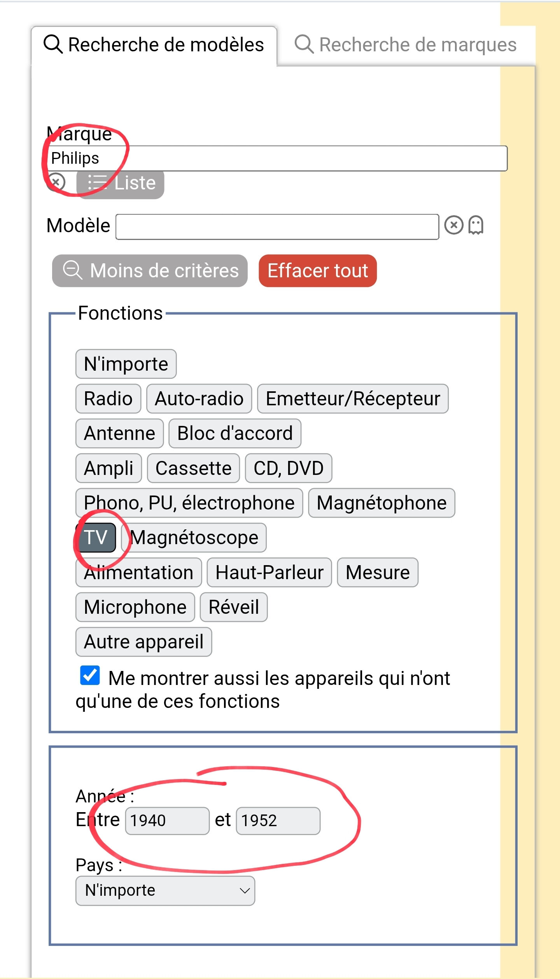
Task: Focus the empty Modèle text field
Action: 277,227
